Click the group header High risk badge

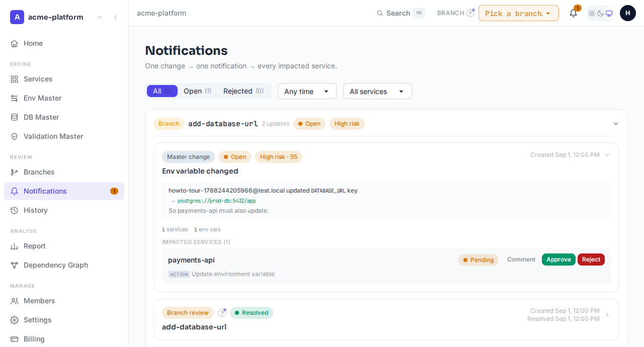(x=347, y=124)
